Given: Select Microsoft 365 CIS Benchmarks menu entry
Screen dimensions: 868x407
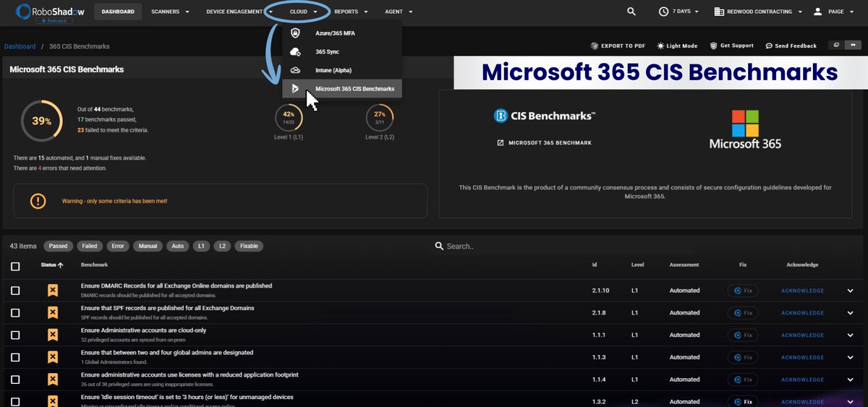Looking at the screenshot, I should pos(342,88).
